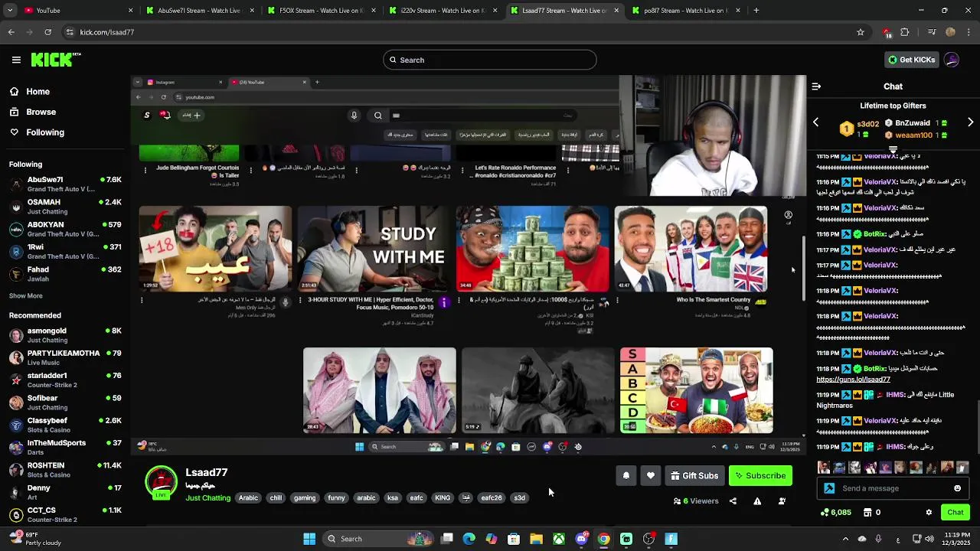Open the taskbar clock showing 11:19 PM
Viewport: 980px width, 551px height.
[x=958, y=539]
